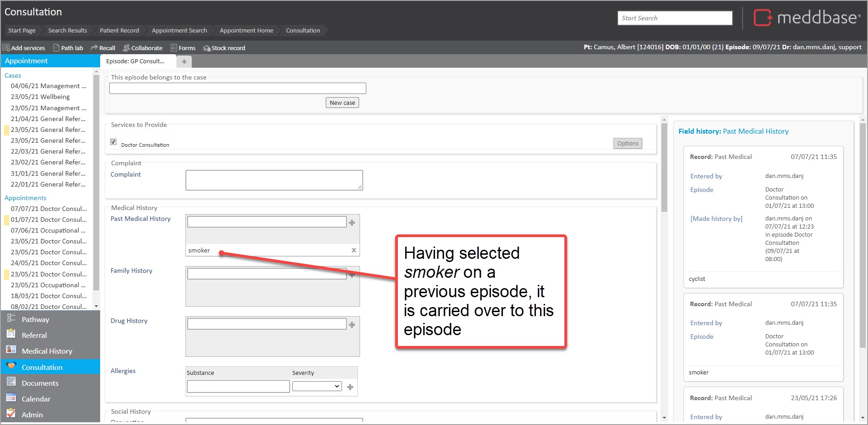Screen dimensions: 868x425
Task: Click the Start Search field
Action: (674, 18)
